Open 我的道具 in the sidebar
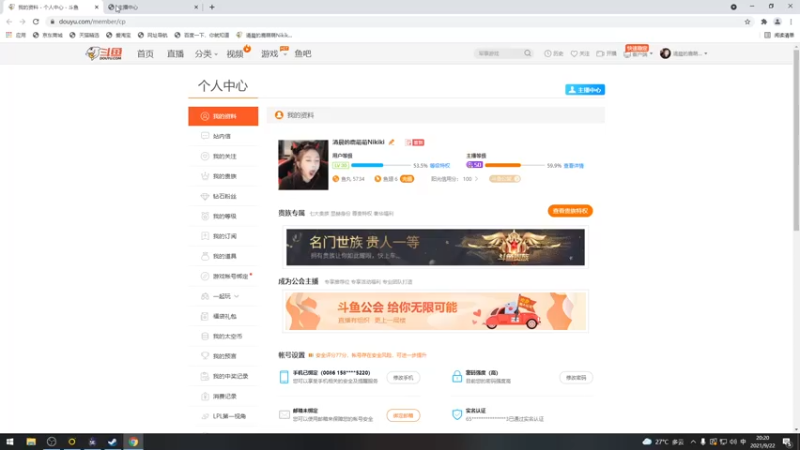The image size is (800, 450). coord(223,256)
